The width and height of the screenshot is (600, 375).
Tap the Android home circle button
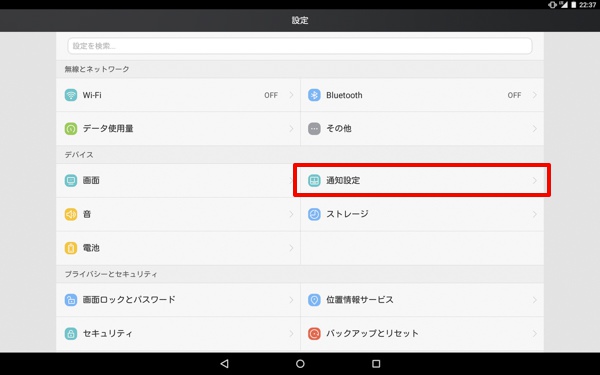(x=300, y=364)
